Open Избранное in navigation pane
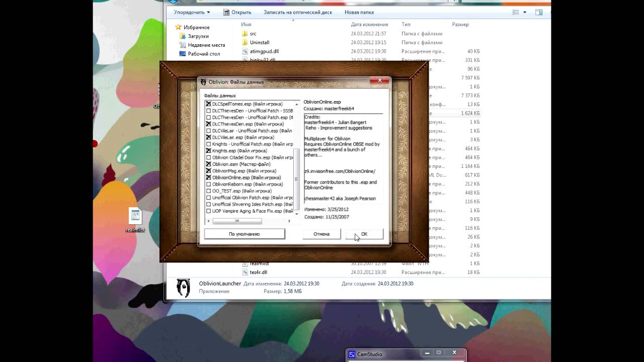 (197, 27)
